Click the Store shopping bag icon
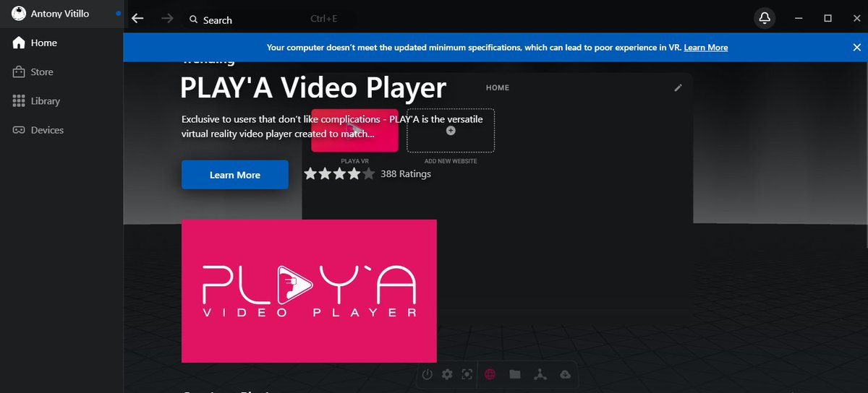The width and height of the screenshot is (868, 393). [x=19, y=72]
